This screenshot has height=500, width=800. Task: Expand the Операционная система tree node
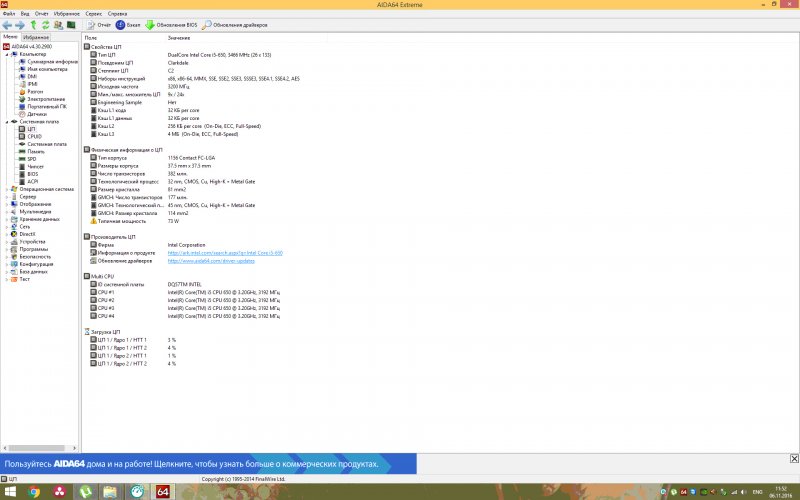click(x=7, y=188)
